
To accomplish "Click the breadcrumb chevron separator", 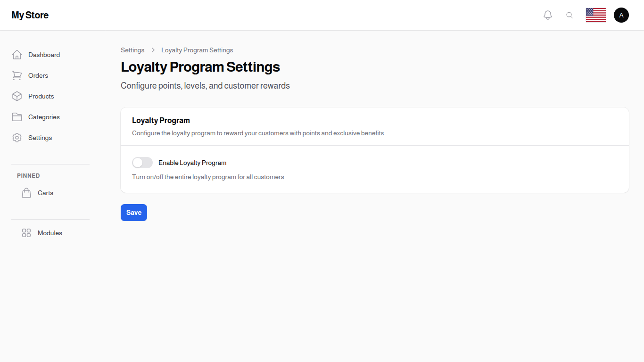I will pos(153,50).
